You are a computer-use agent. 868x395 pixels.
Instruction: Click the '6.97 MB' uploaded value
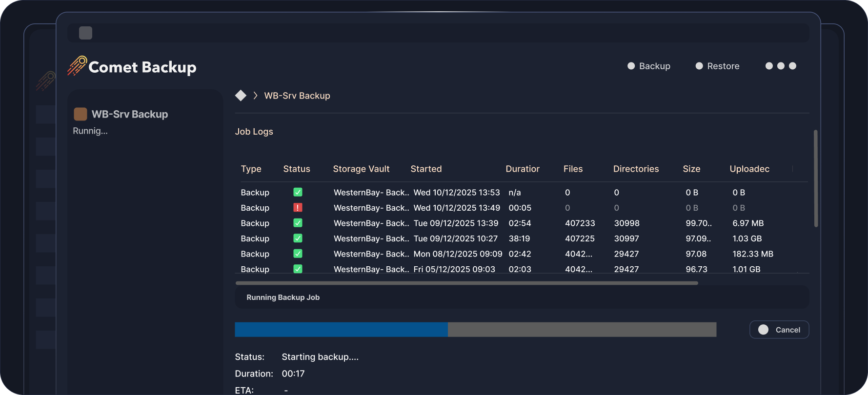748,223
